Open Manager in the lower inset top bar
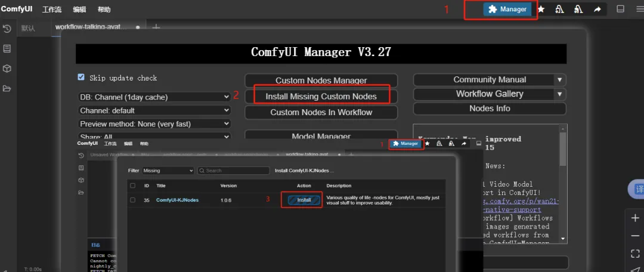This screenshot has height=272, width=644. pyautogui.click(x=406, y=143)
